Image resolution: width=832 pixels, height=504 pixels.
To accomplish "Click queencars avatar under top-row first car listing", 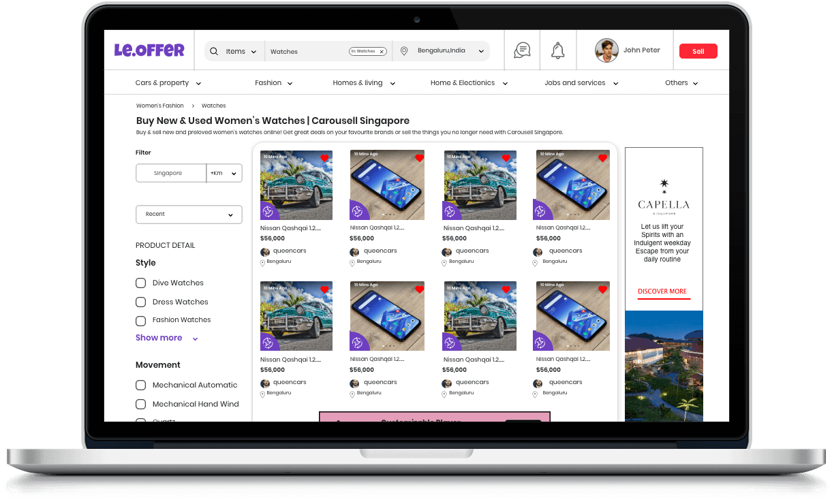I will click(265, 252).
